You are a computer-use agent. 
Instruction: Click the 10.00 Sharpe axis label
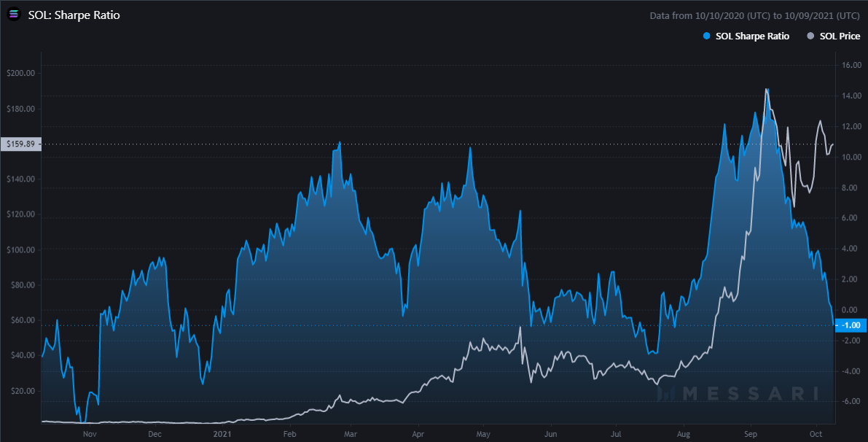coord(851,158)
